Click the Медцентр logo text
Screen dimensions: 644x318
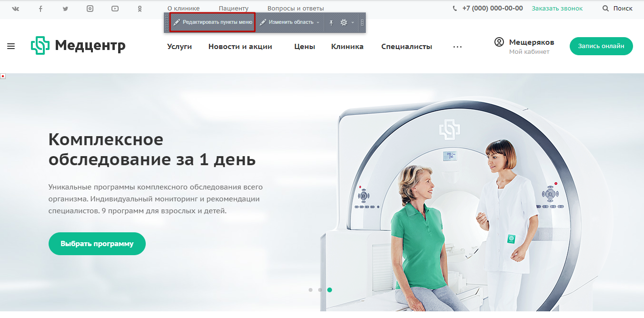[91, 46]
